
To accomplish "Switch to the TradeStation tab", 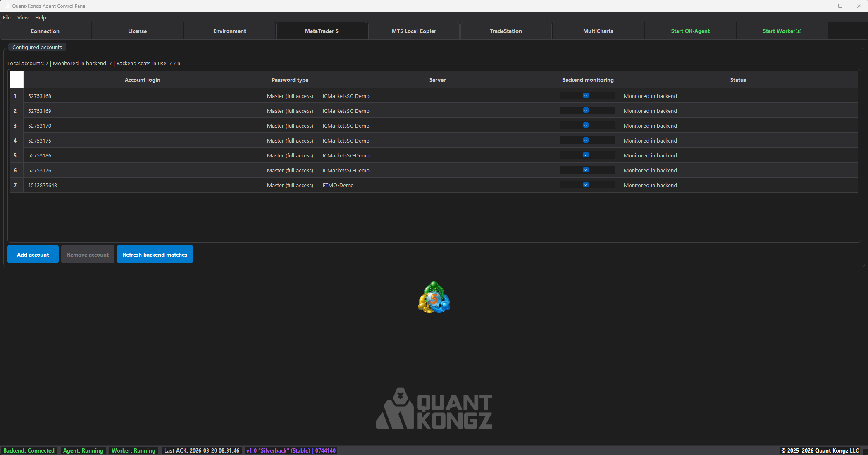I will coord(506,31).
